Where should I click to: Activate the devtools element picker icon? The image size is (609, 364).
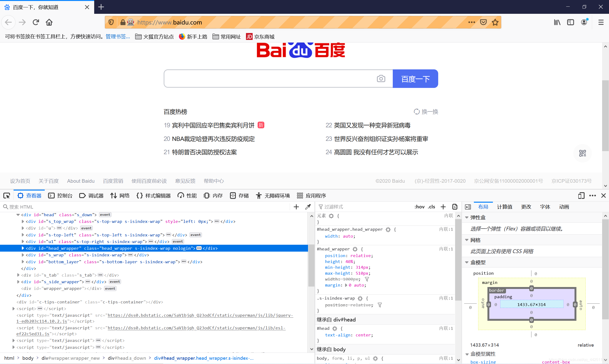(x=7, y=196)
